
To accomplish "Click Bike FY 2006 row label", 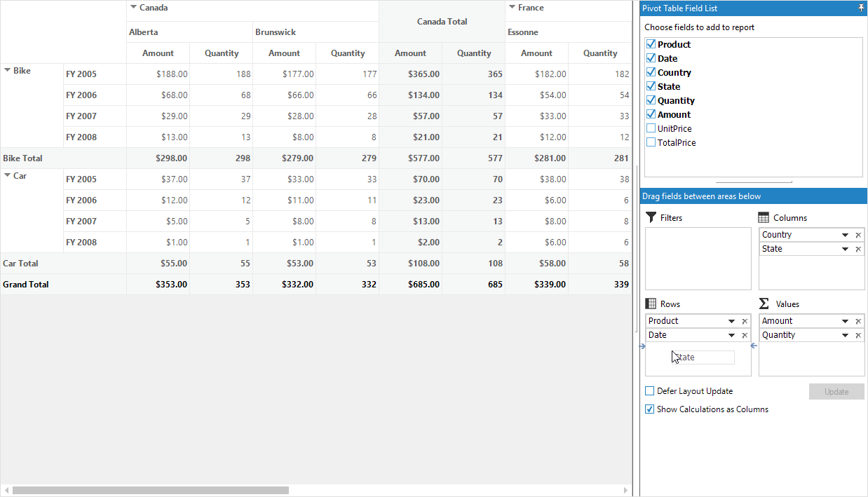I will pyautogui.click(x=95, y=95).
